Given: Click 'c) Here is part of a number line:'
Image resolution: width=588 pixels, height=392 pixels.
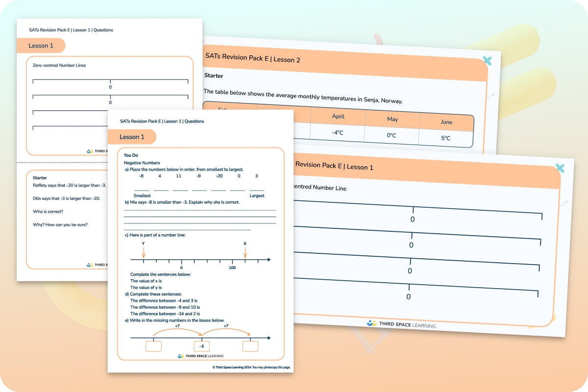Looking at the screenshot, I should click(155, 235).
